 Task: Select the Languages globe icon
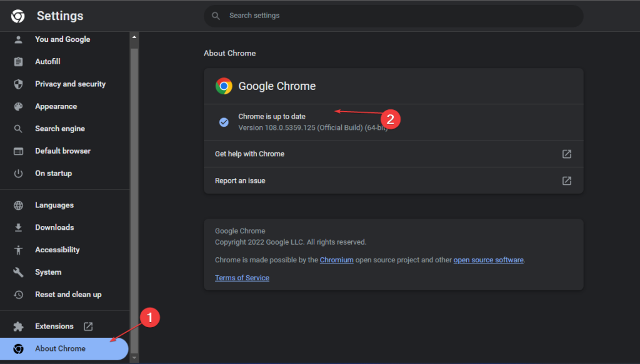18,205
